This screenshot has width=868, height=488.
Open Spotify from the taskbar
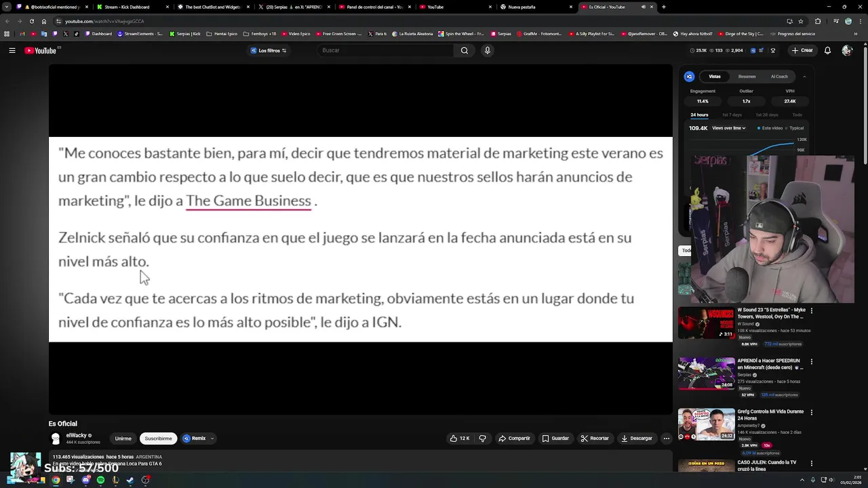100,480
